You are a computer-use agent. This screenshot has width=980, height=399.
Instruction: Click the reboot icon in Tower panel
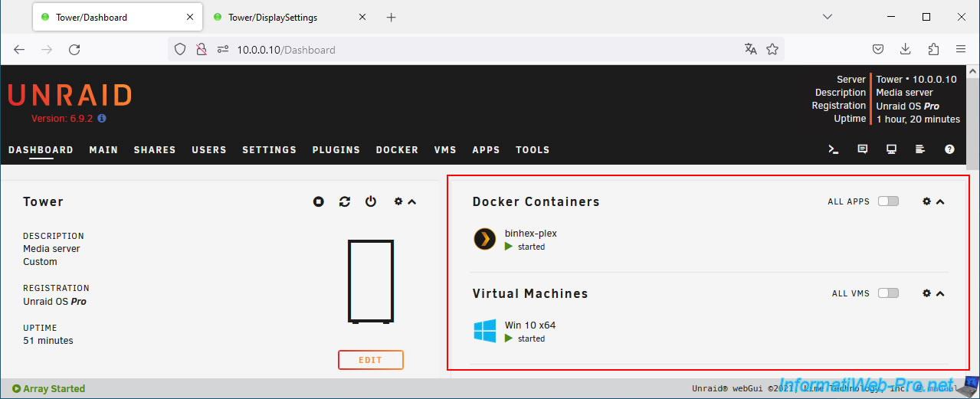point(345,201)
